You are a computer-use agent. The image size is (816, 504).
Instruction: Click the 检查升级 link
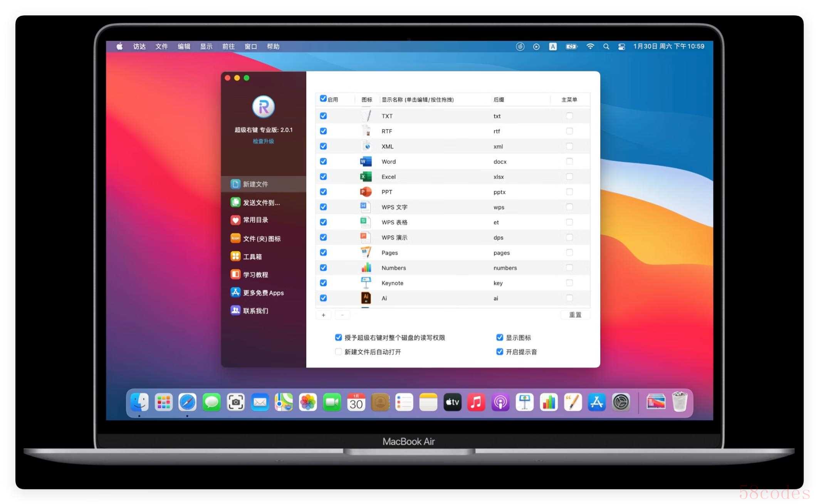(264, 141)
